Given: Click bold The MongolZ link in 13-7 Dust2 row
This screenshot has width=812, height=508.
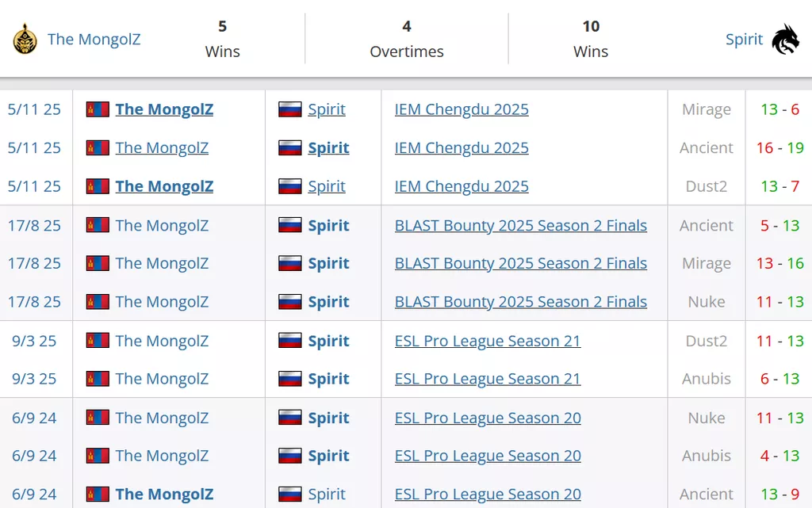Looking at the screenshot, I should pos(164,186).
